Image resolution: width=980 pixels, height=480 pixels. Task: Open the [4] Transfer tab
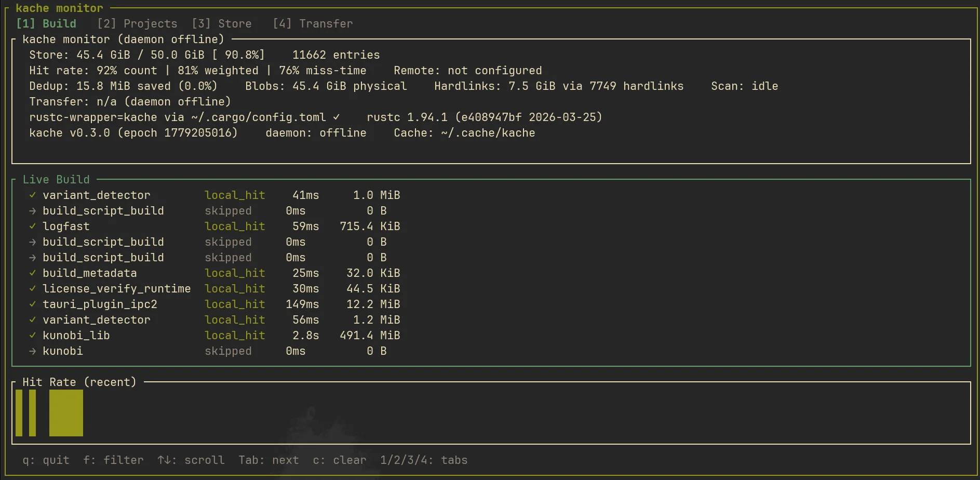pos(313,24)
